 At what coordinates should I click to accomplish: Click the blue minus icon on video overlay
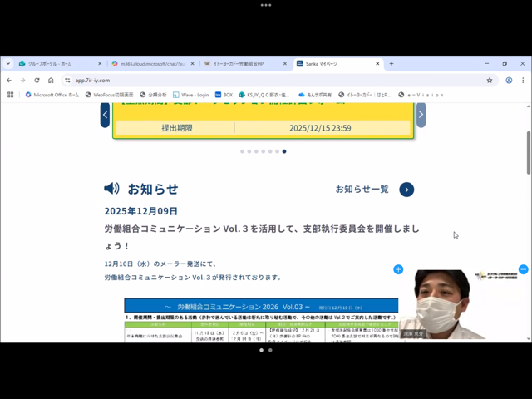(x=523, y=269)
